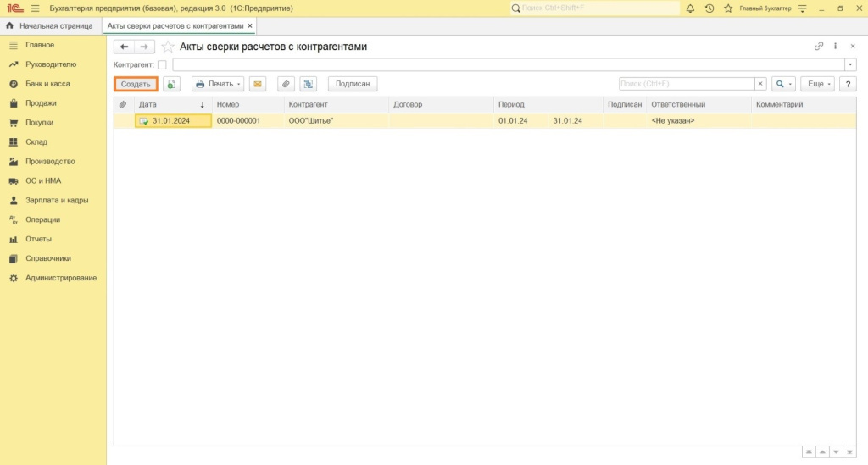
Task: Open the Печать dropdown menu
Action: tap(218, 84)
